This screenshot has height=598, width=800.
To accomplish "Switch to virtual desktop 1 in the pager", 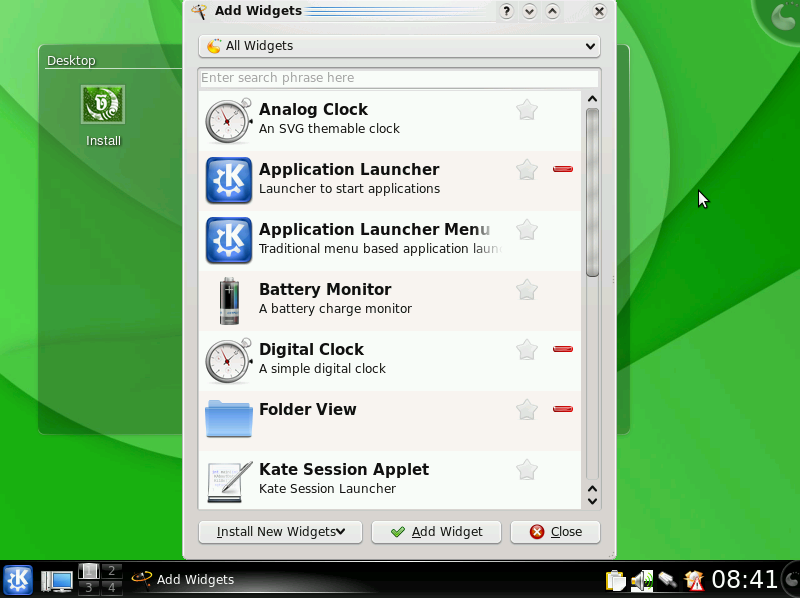I will tap(89, 570).
